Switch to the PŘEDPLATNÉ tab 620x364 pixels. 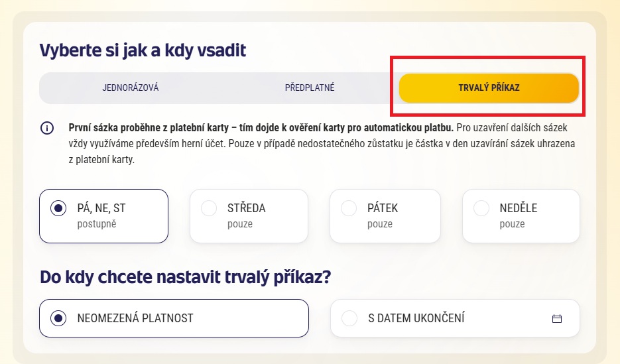[x=310, y=88]
